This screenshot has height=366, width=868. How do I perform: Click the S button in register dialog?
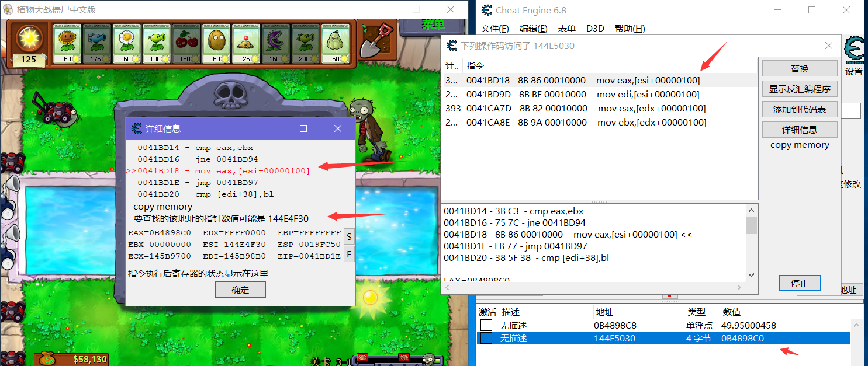(349, 236)
